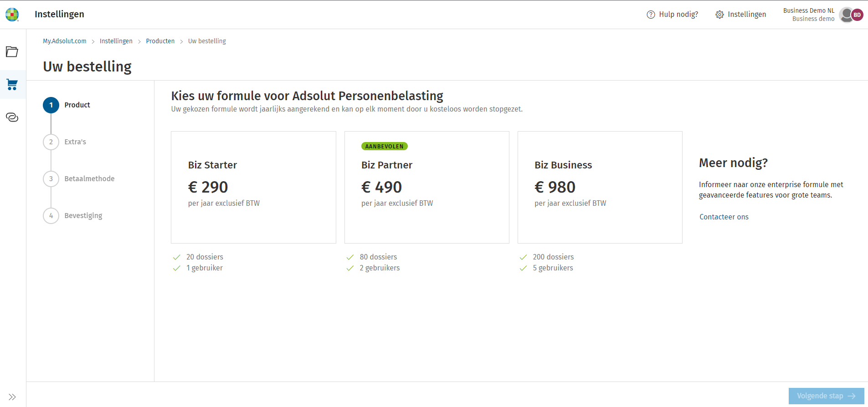868x407 pixels.
Task: Choose the recommended Biz Partner plan
Action: coord(426,187)
